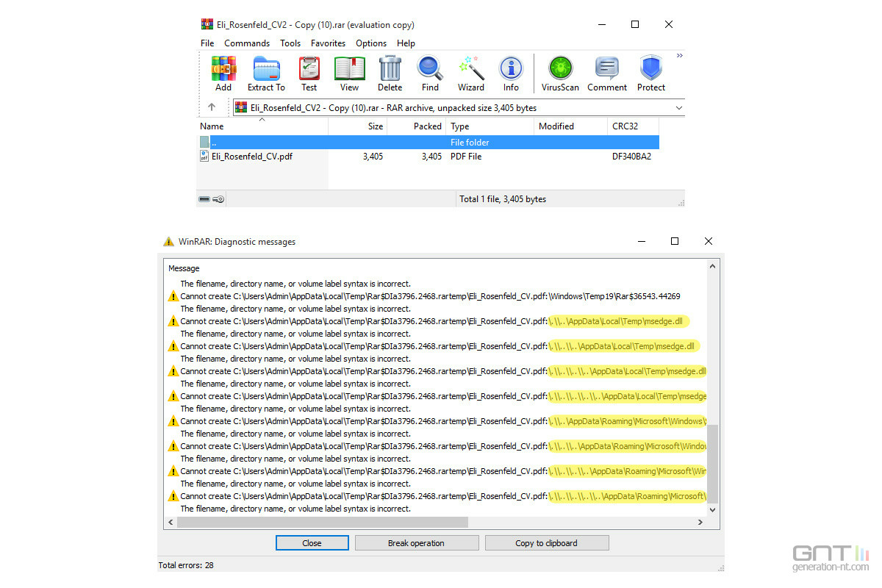Sort file list by Packed column
This screenshot has height=588, width=882.
416,126
